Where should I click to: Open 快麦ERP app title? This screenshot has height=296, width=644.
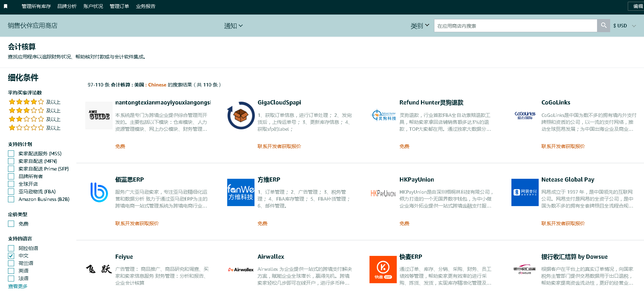(411, 257)
